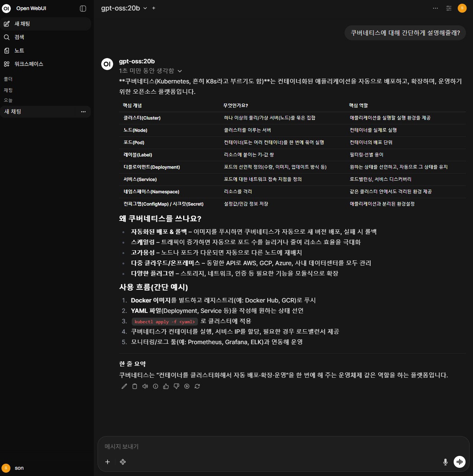Viewport: 473px width, 476px height.
Task: Click the thumbs down bad response icon
Action: (176, 386)
